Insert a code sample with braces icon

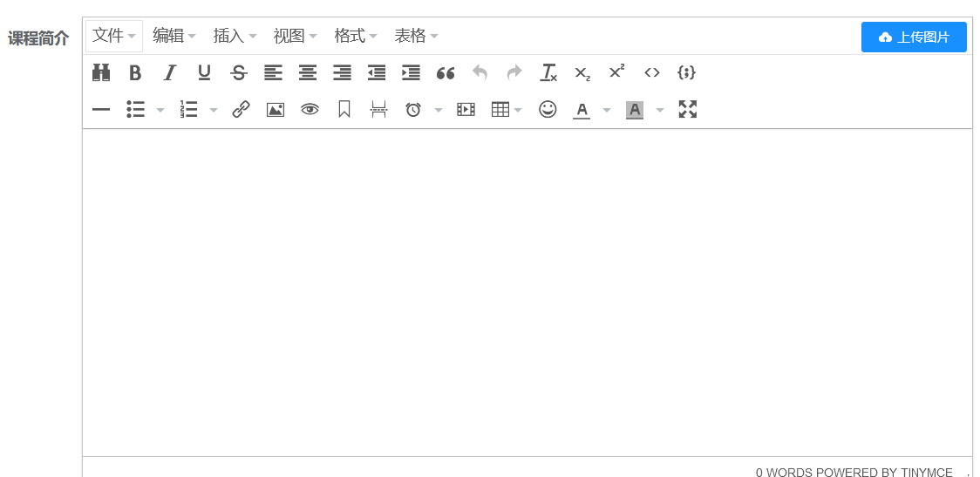[x=686, y=73]
